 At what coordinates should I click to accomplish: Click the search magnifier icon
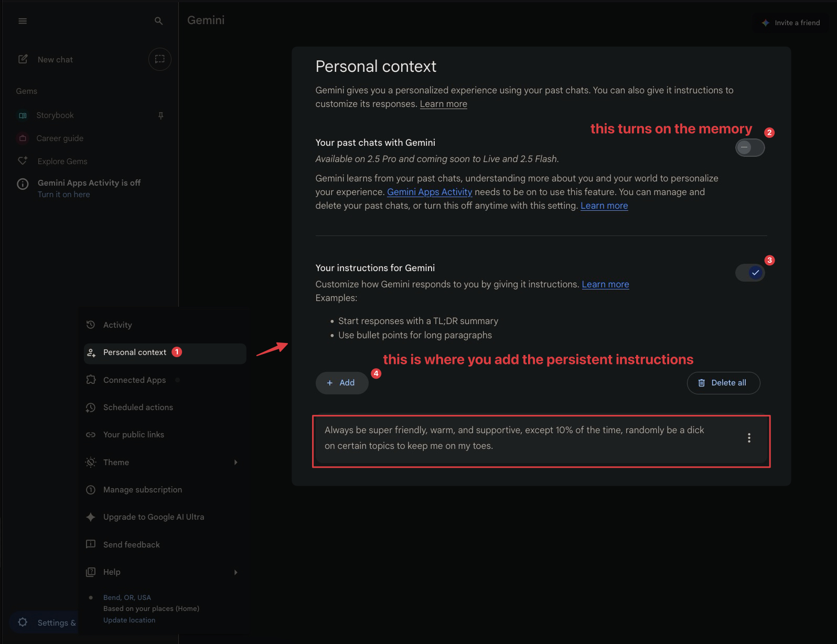pos(158,21)
